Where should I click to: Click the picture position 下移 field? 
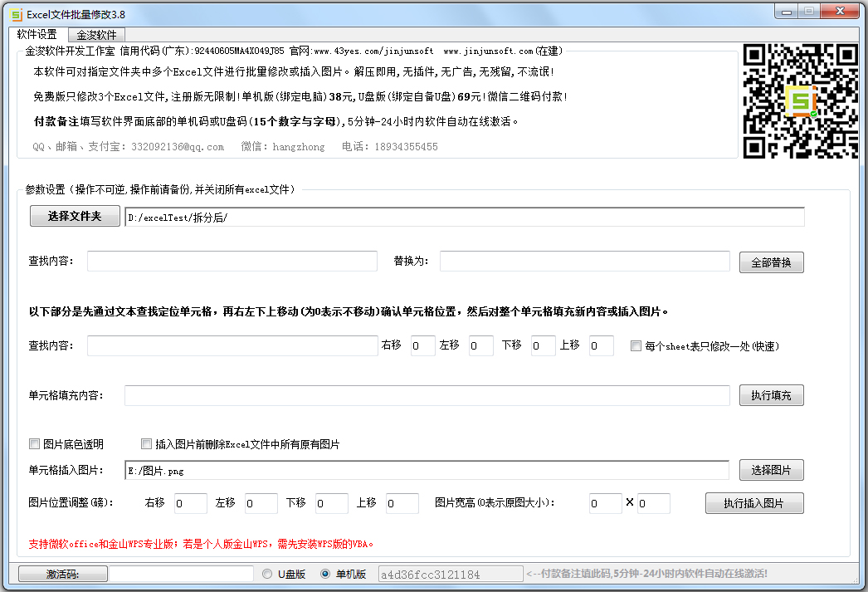pyautogui.click(x=332, y=503)
